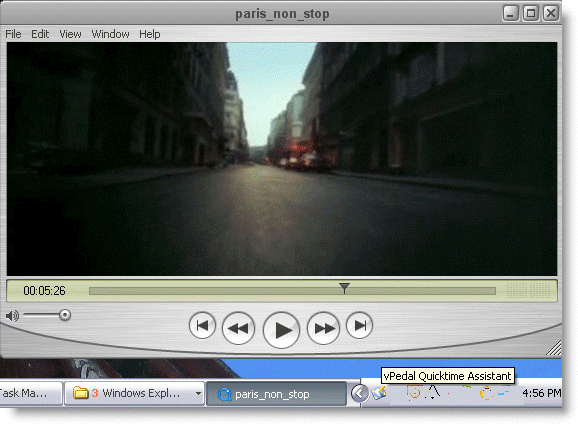Skip to the end of the movie
Viewport: 578px width, 424px height.
(359, 325)
